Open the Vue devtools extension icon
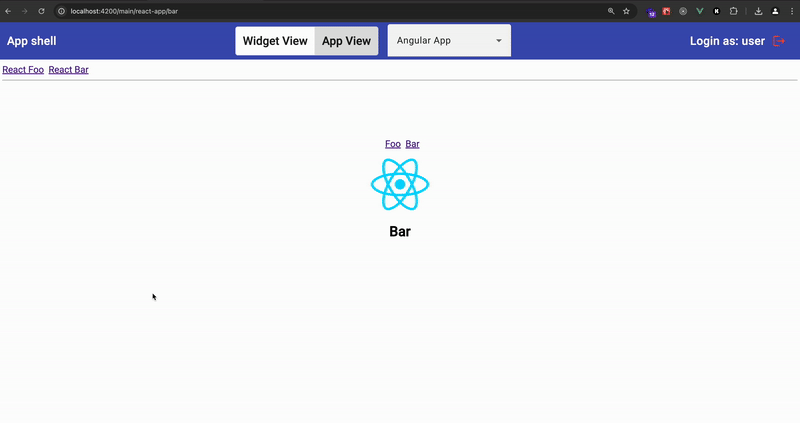Image resolution: width=800 pixels, height=423 pixels. tap(699, 11)
